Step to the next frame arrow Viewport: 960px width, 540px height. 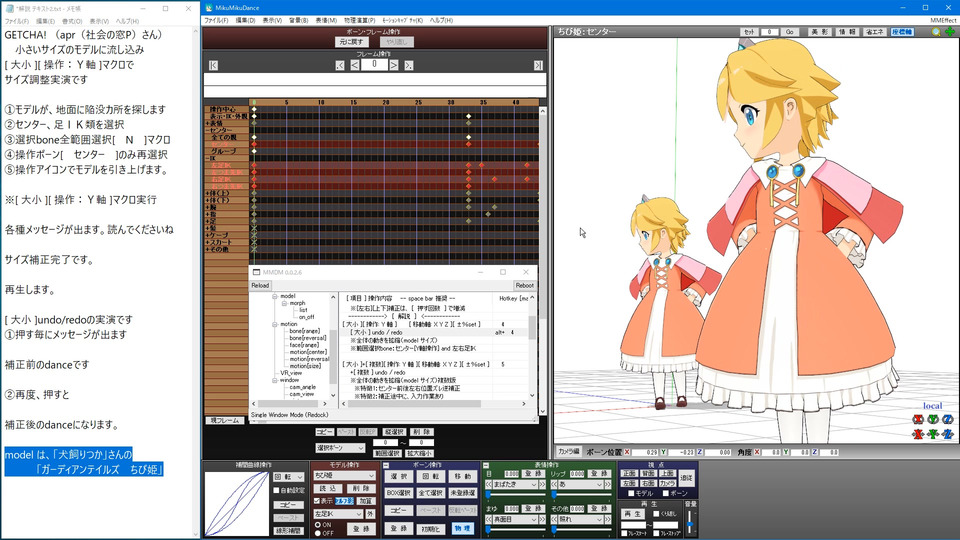pos(394,65)
